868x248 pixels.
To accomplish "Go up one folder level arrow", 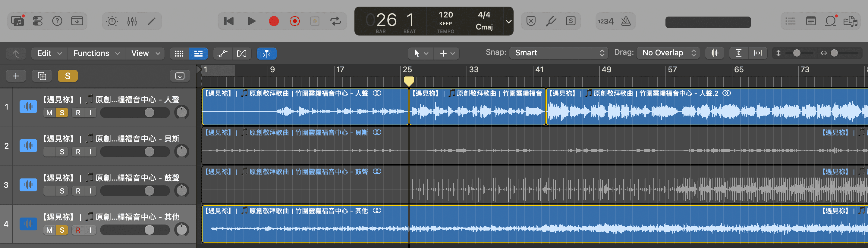I will click(16, 54).
